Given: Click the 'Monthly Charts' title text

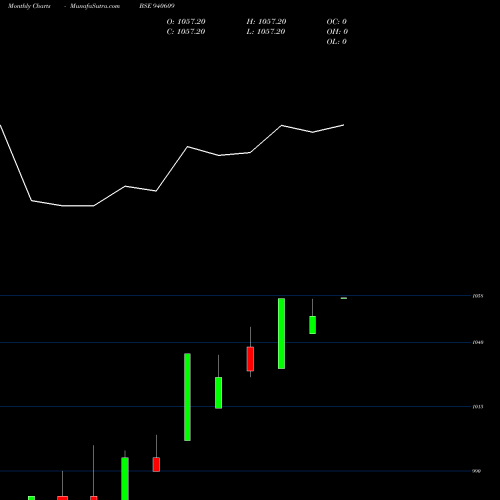Looking at the screenshot, I should (x=29, y=6).
